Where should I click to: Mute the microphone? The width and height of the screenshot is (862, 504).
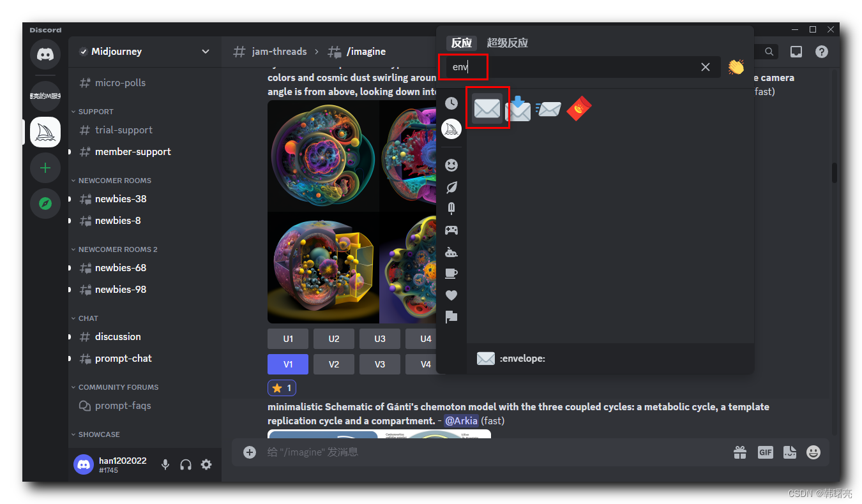(x=165, y=464)
